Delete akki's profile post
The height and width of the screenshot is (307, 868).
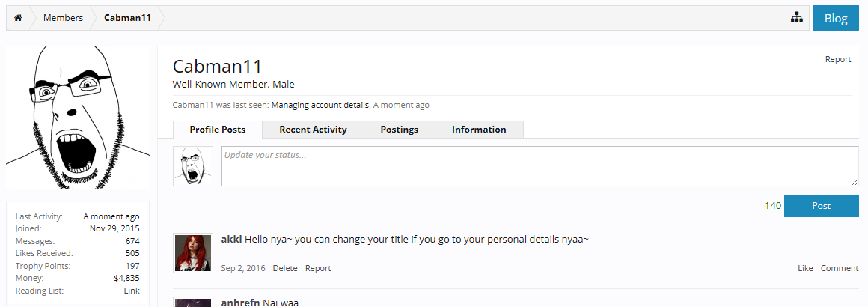click(284, 268)
